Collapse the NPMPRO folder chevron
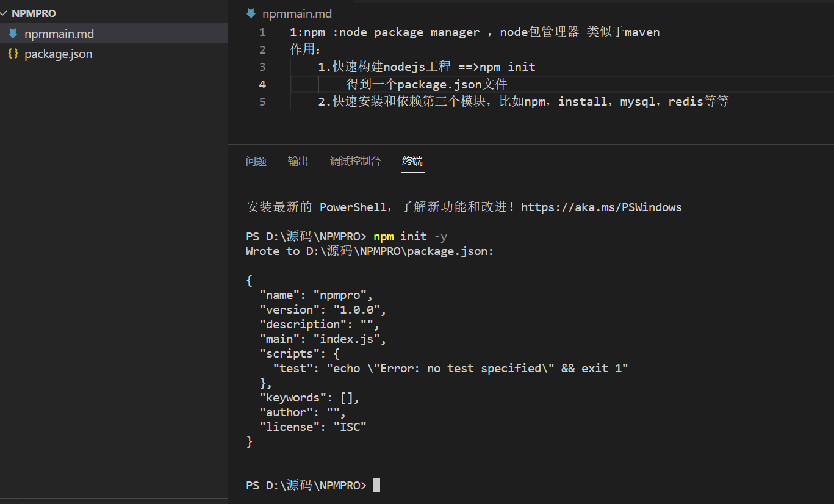The width and height of the screenshot is (834, 504). point(5,13)
